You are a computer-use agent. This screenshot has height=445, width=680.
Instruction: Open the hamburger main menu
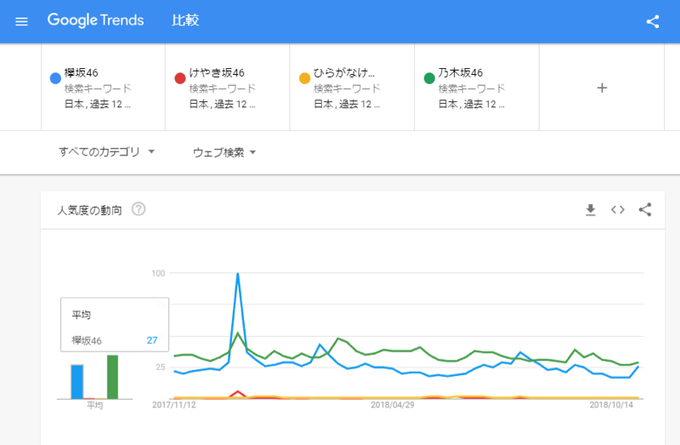(21, 21)
